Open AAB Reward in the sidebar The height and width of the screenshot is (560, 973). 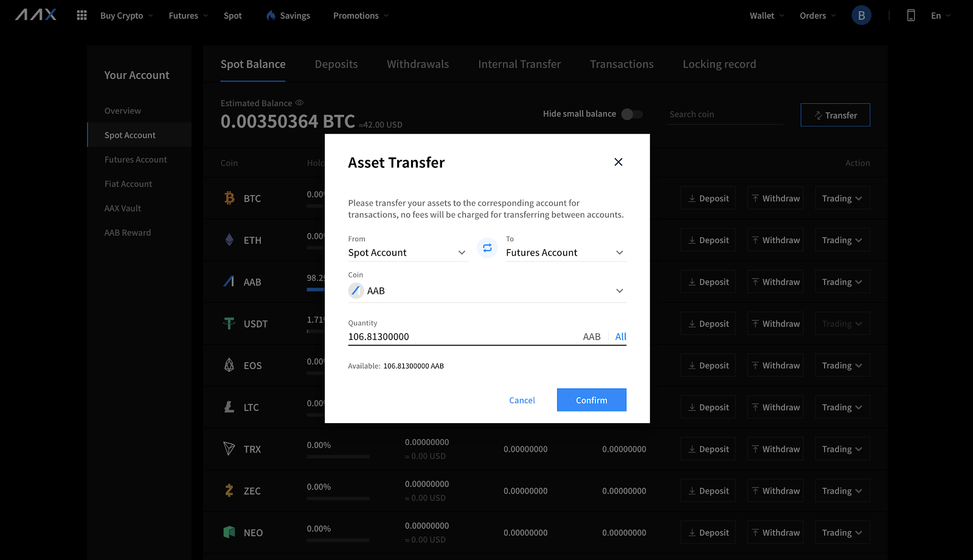(128, 232)
